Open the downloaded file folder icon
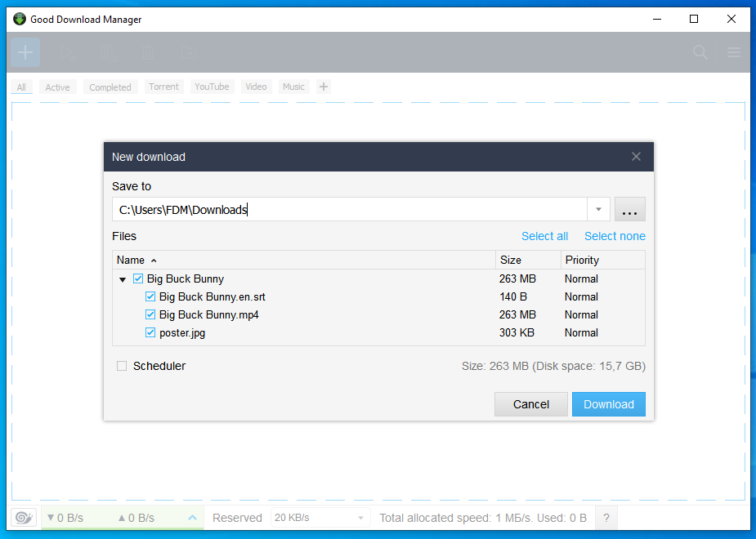This screenshot has height=539, width=756. 188,51
